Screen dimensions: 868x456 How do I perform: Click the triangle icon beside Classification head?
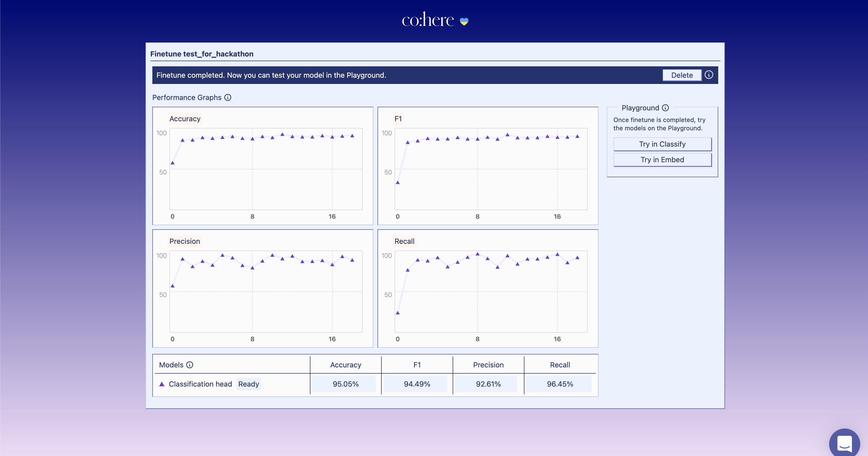tap(162, 384)
